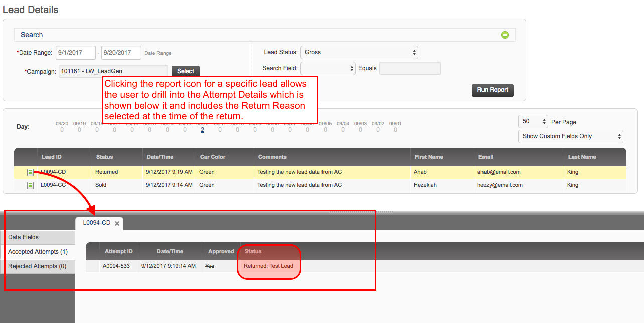Click the day count link 2
Image resolution: width=644 pixels, height=323 pixels.
click(x=202, y=130)
